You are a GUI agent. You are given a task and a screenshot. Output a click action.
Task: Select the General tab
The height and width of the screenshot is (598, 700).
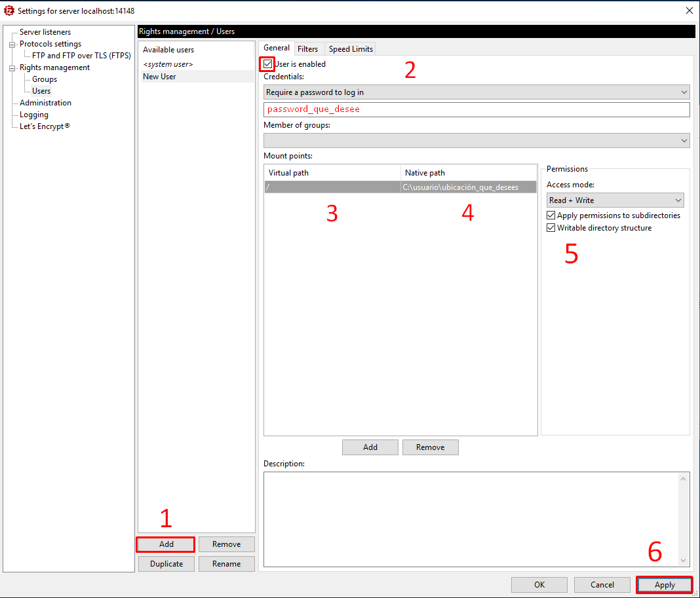[277, 48]
